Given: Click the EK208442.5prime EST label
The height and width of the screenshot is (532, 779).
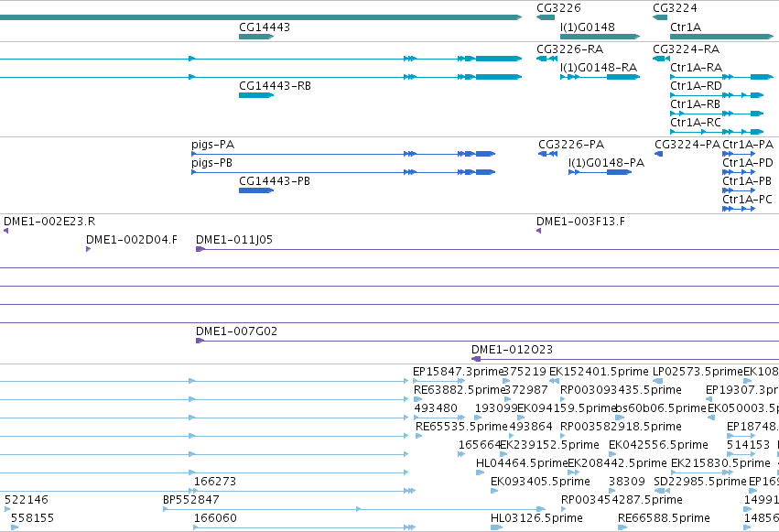Looking at the screenshot, I should coord(617,463).
